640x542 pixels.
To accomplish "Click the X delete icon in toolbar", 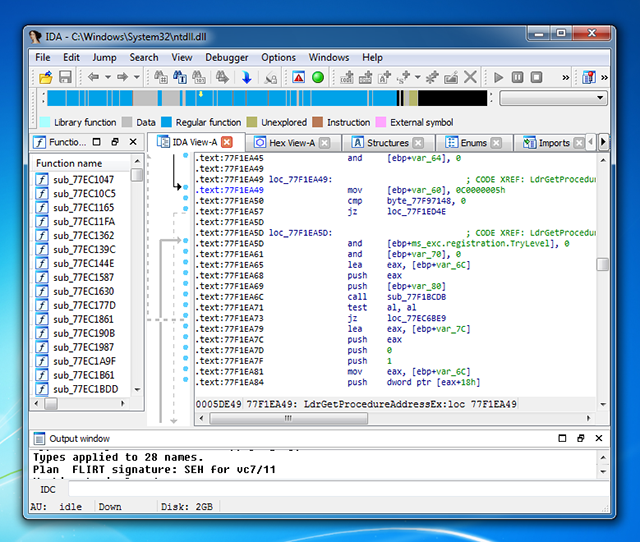I will click(470, 77).
